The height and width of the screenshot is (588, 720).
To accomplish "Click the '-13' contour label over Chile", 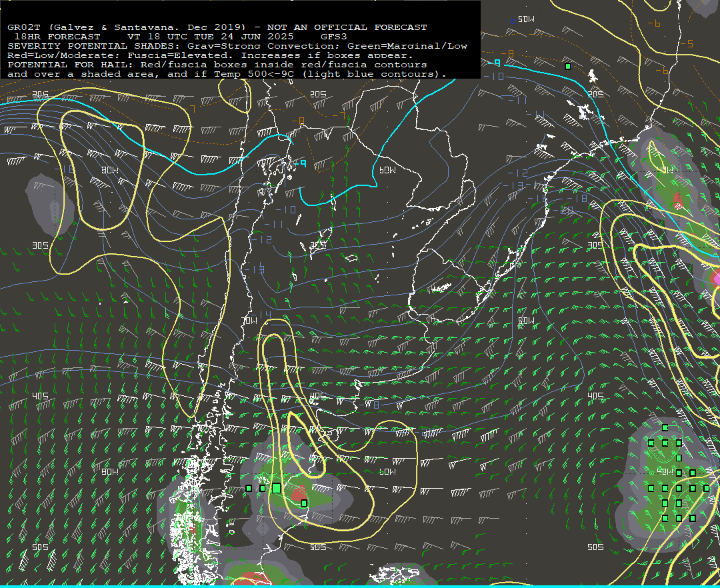I will [254, 269].
